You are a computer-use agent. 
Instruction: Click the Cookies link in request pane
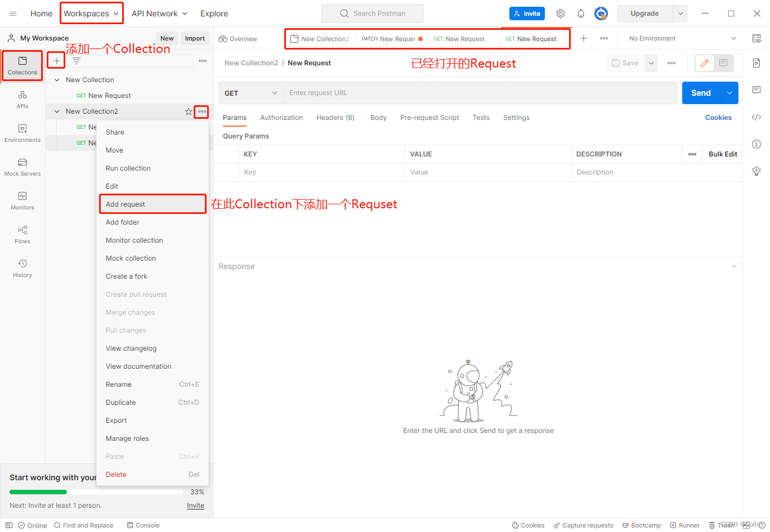[718, 118]
